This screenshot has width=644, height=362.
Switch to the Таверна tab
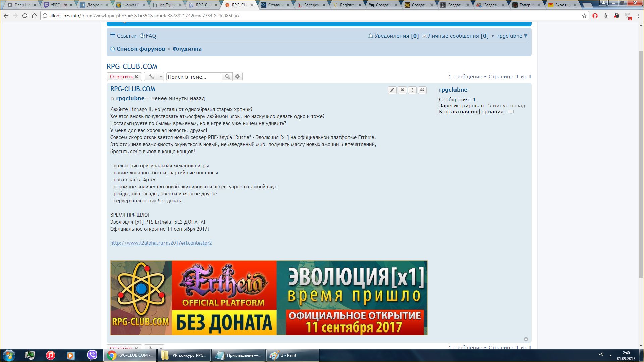click(x=527, y=5)
